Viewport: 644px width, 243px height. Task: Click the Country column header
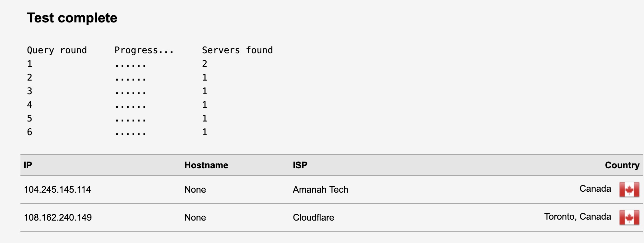(x=622, y=165)
